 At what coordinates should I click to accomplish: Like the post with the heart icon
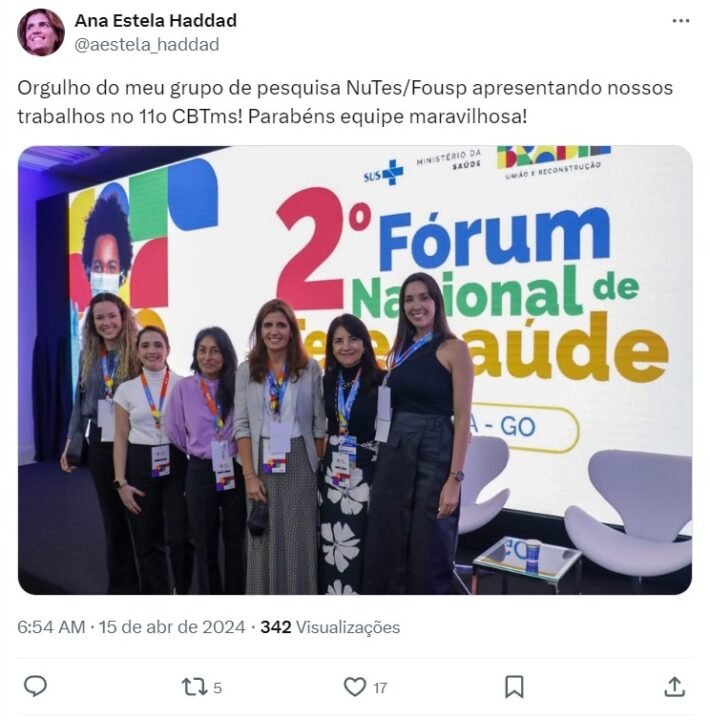click(355, 687)
